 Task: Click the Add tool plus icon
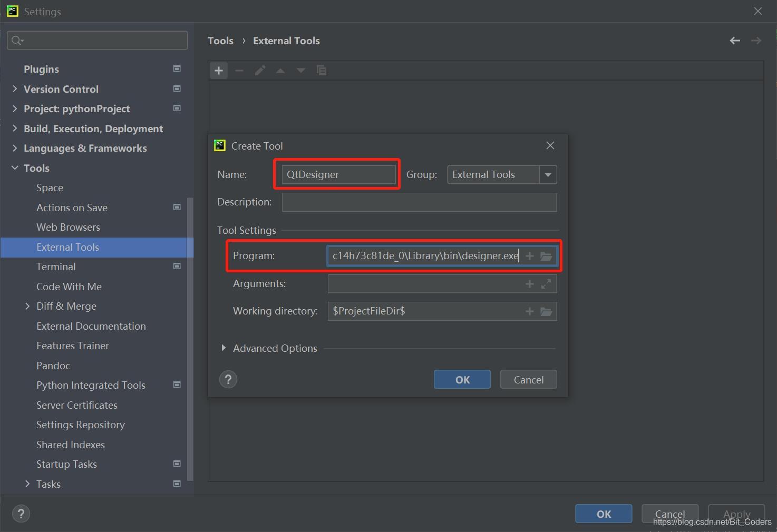pyautogui.click(x=219, y=71)
